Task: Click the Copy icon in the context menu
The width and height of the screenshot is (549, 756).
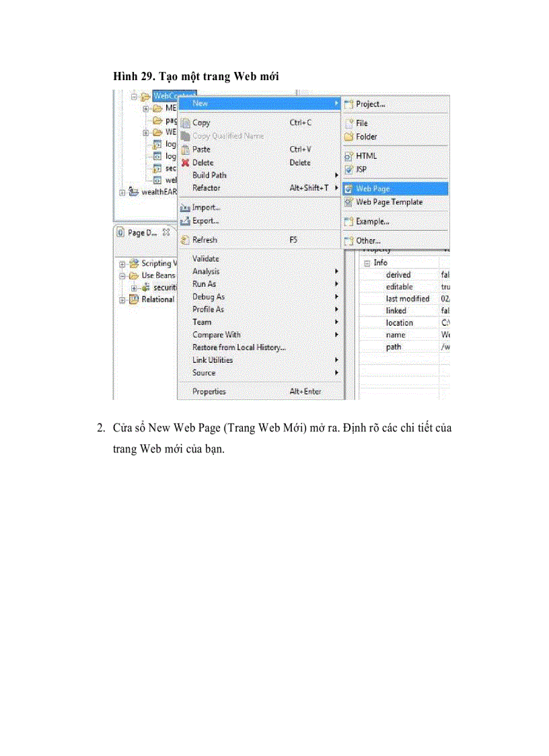Action: pyautogui.click(x=185, y=123)
